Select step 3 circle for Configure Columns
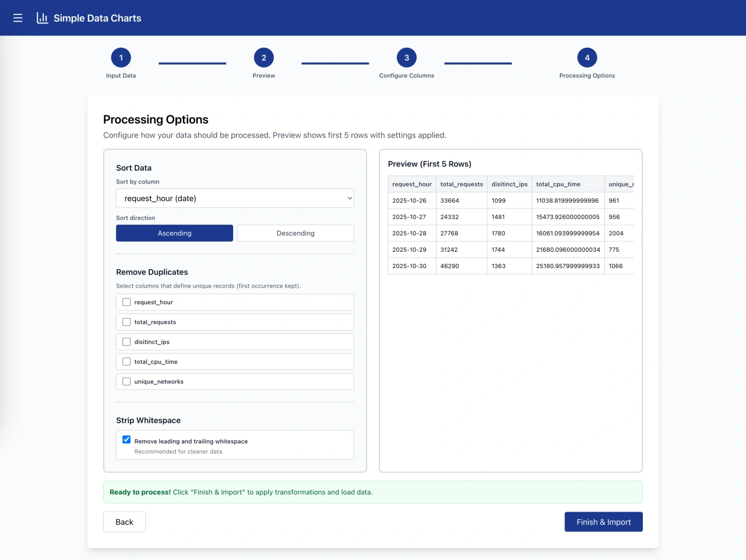 406,58
